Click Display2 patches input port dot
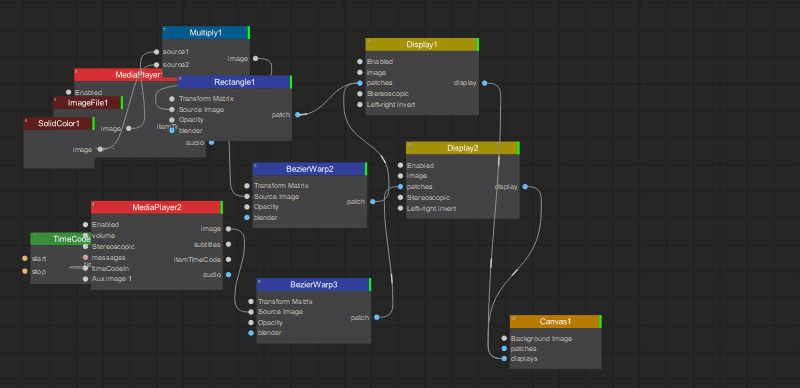The width and height of the screenshot is (800, 388). click(401, 187)
